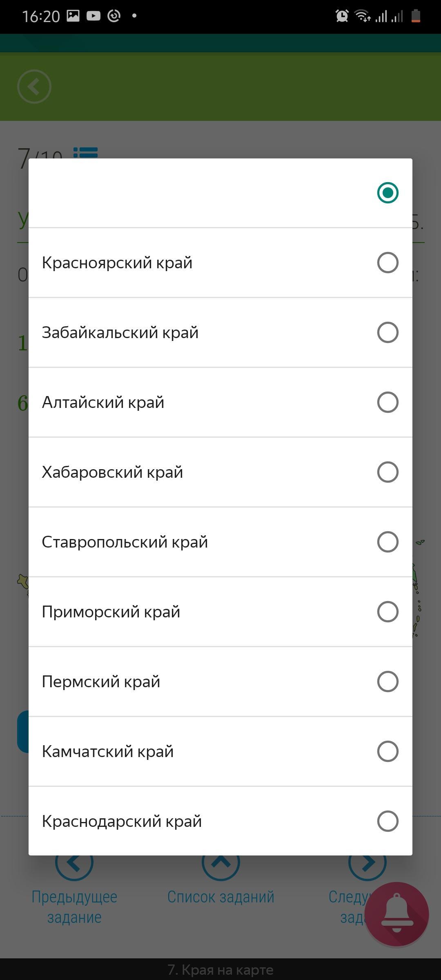Tap the gallery image status bar icon
Screen dimensions: 441x980
point(73,16)
